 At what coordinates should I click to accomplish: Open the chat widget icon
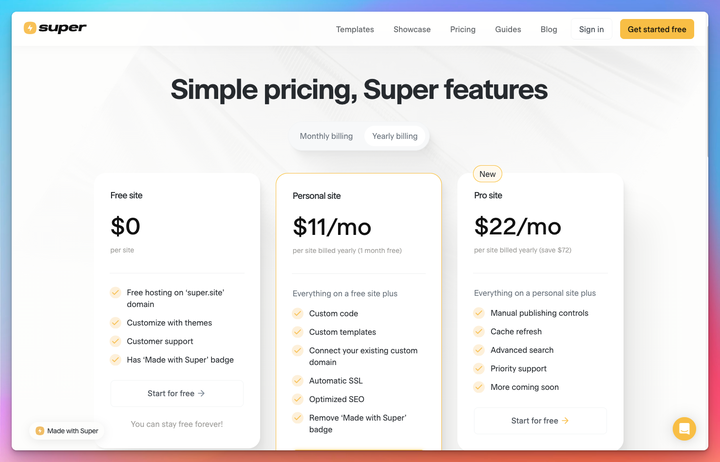(684, 429)
